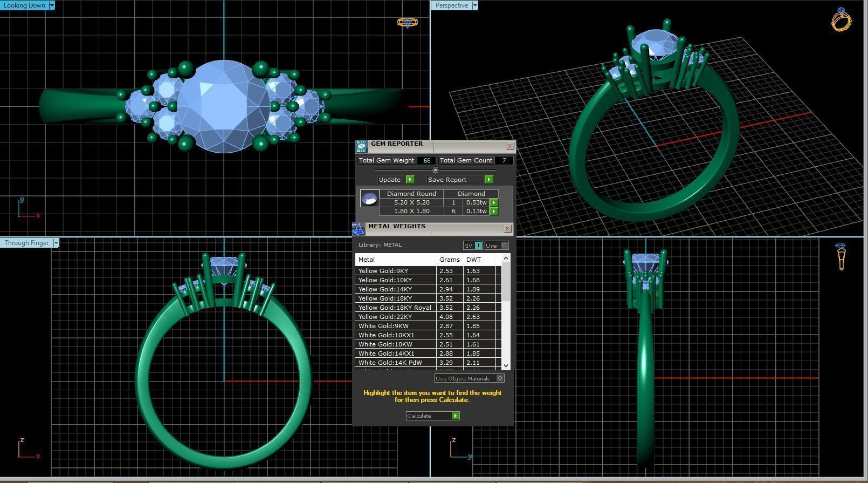Click the Gem Reporter panel icon

pyautogui.click(x=361, y=146)
